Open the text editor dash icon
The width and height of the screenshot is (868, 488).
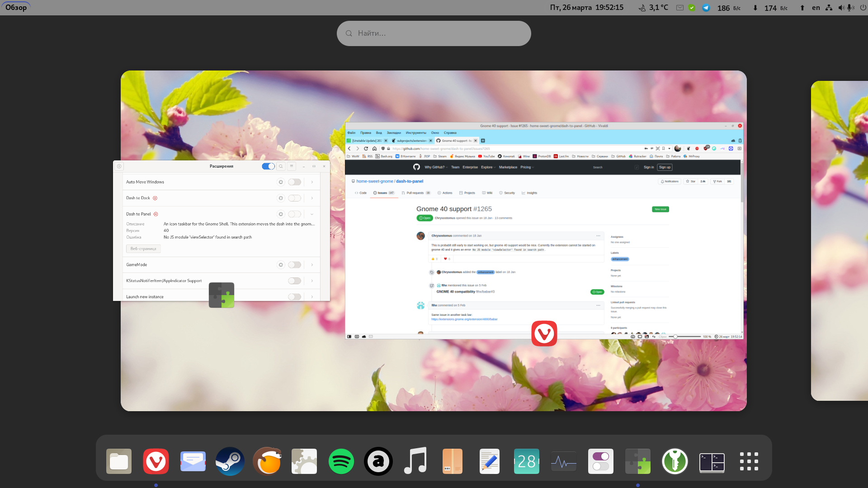click(490, 461)
